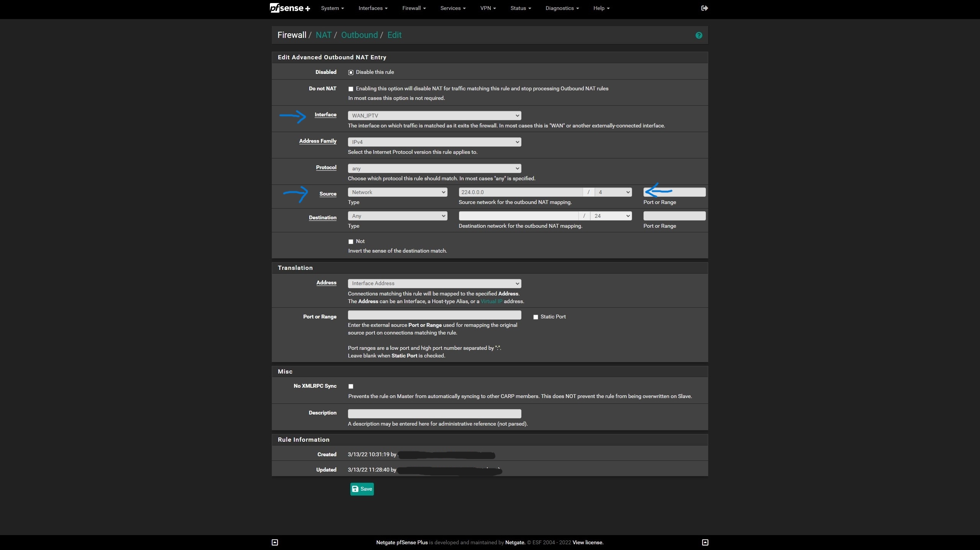Follow the Virtual IP link
The image size is (980, 550).
point(491,301)
